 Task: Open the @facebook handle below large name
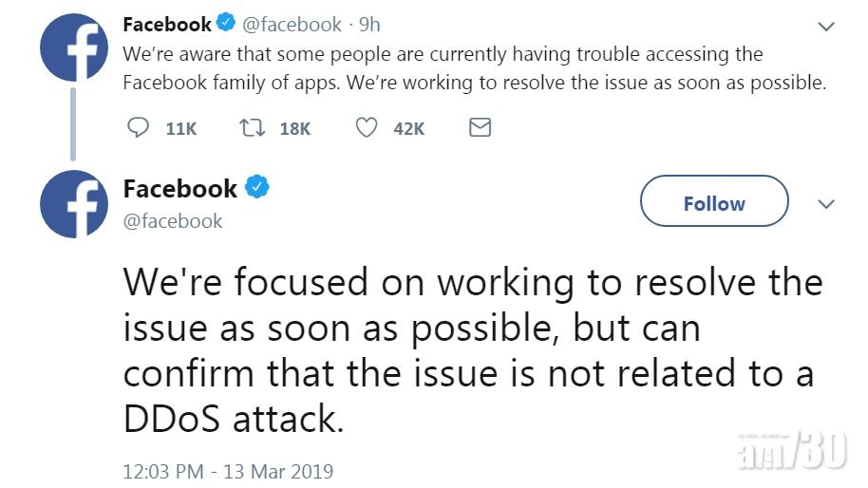coord(173,221)
